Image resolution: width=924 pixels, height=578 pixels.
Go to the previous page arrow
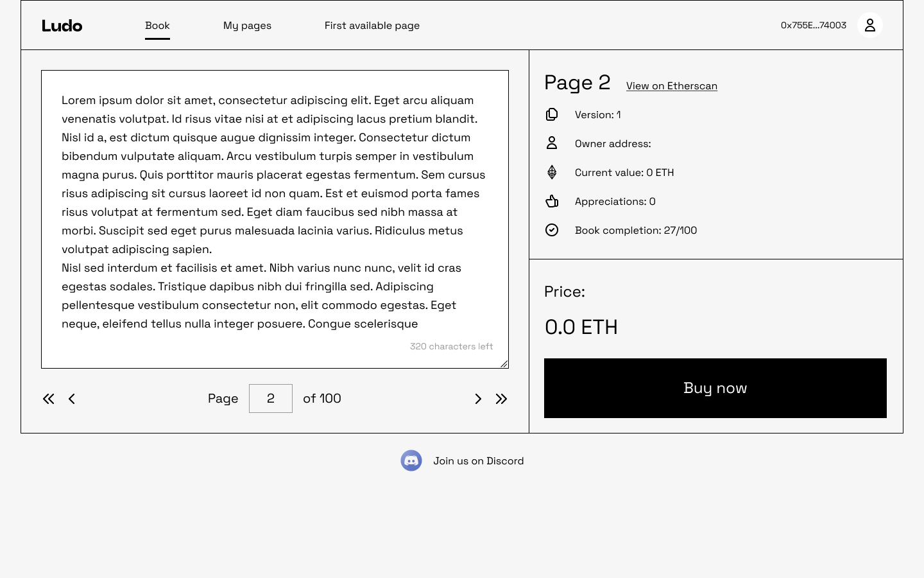click(x=72, y=399)
